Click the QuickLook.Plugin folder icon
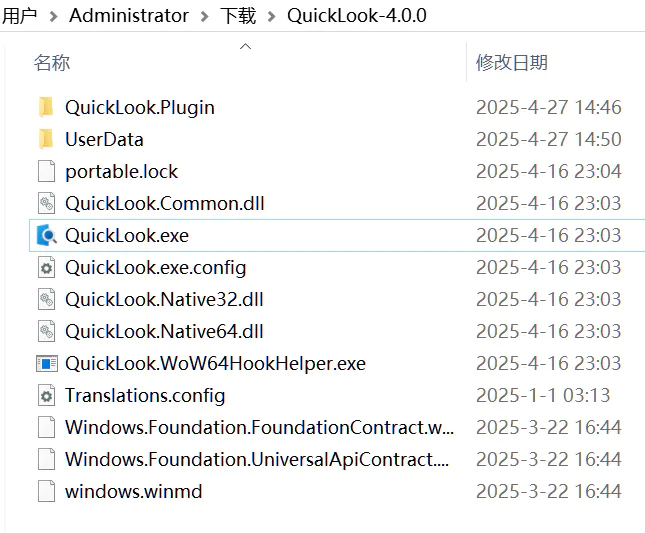Viewport: 645px width, 533px height. click(46, 107)
